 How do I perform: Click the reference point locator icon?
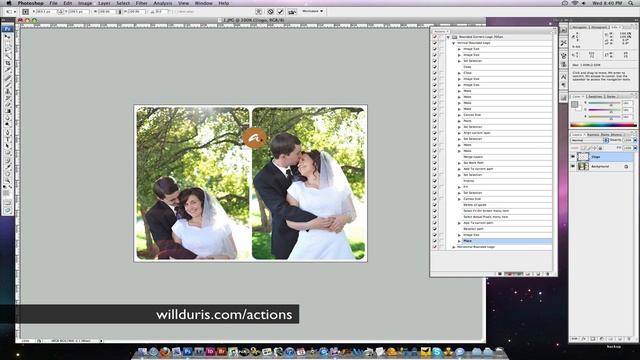pos(25,12)
